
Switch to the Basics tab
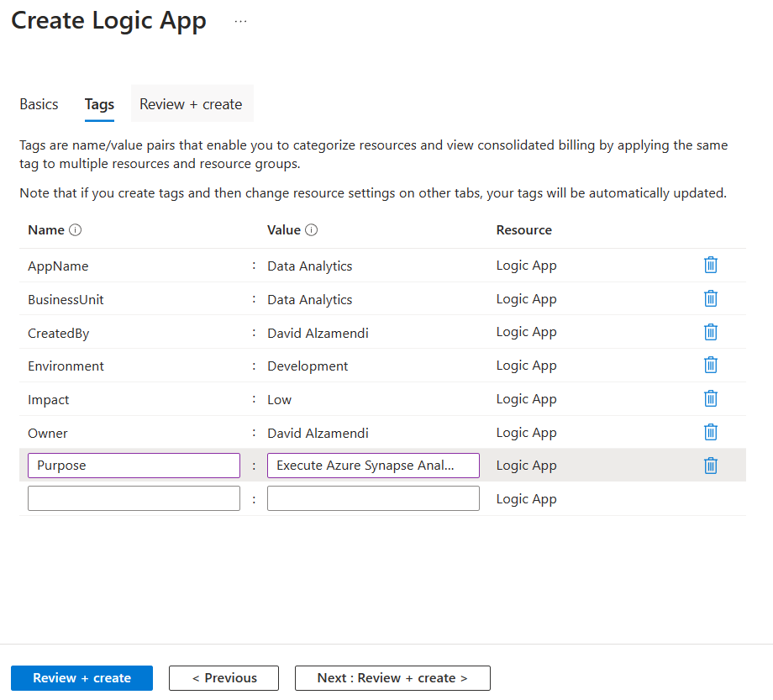[x=39, y=104]
